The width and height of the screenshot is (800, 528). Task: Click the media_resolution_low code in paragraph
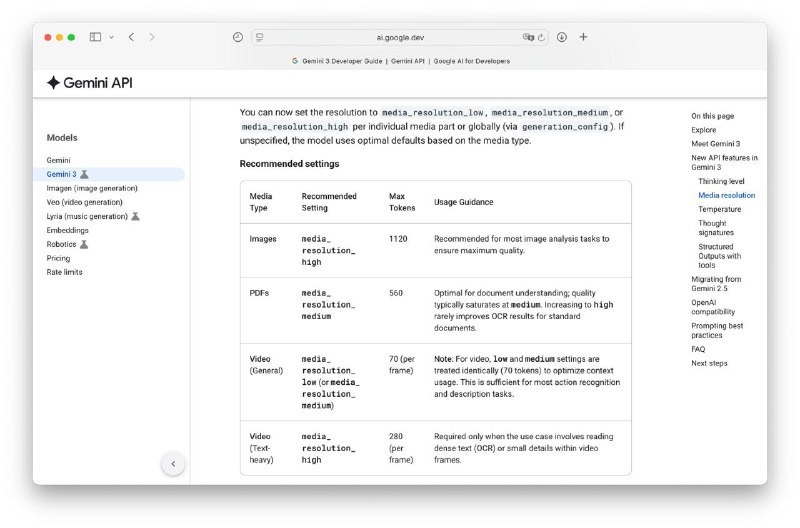[432, 112]
